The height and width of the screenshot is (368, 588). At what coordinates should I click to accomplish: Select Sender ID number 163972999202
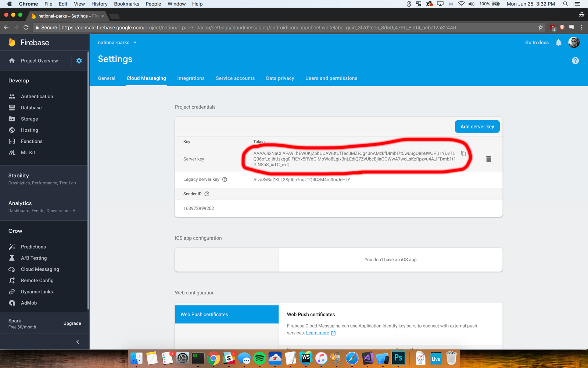(x=198, y=208)
